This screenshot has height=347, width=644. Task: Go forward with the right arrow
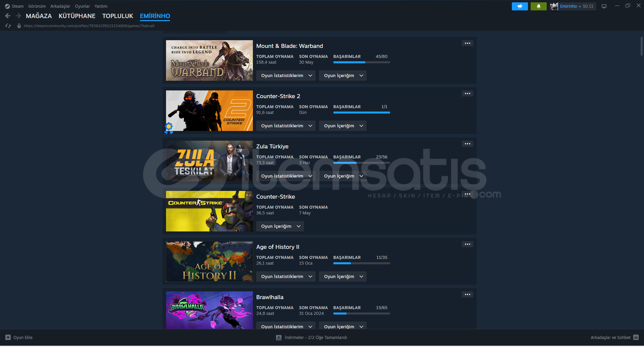(x=18, y=16)
